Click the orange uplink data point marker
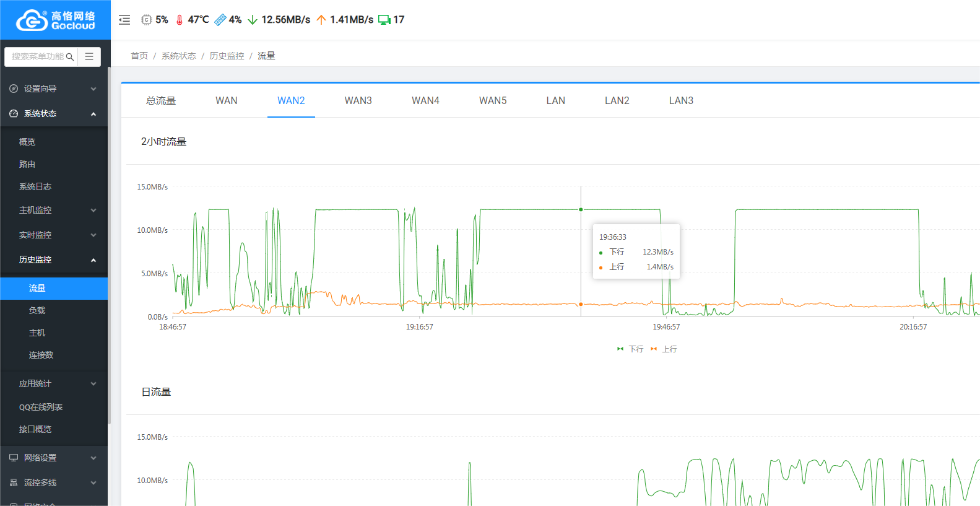Image resolution: width=980 pixels, height=506 pixels. [581, 304]
